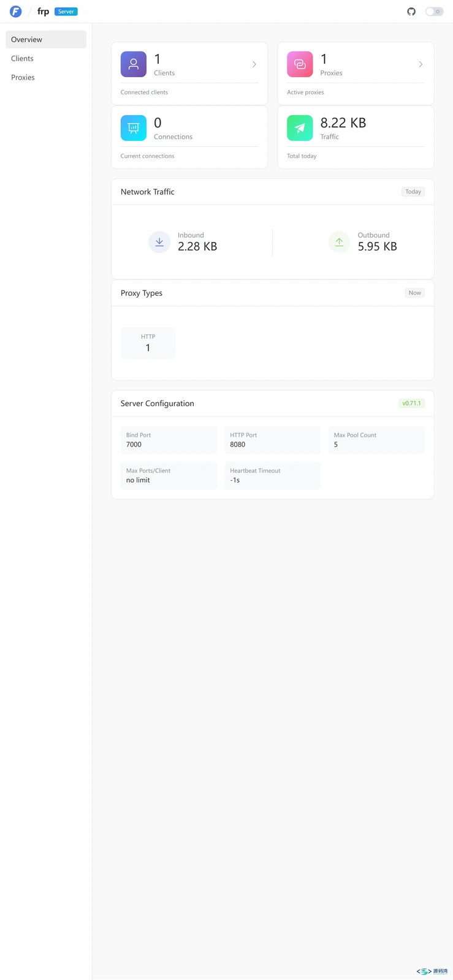Viewport: 453px width, 980px height.
Task: Click the Outbound upload arrow icon
Action: tap(339, 242)
